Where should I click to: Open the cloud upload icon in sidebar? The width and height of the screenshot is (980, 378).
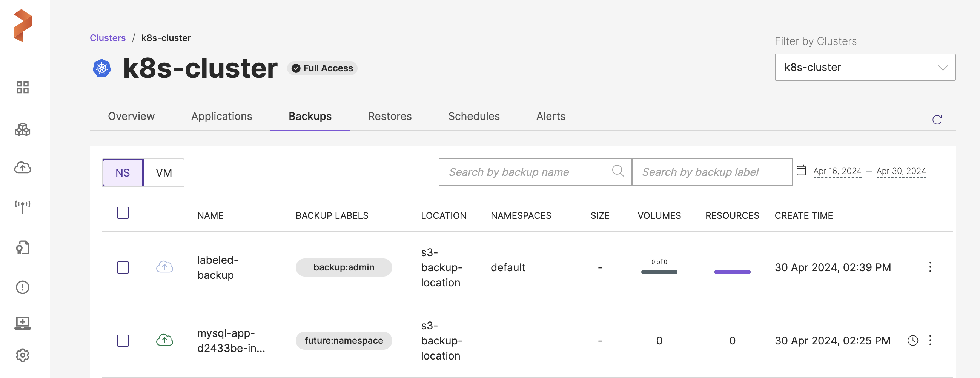click(x=23, y=168)
